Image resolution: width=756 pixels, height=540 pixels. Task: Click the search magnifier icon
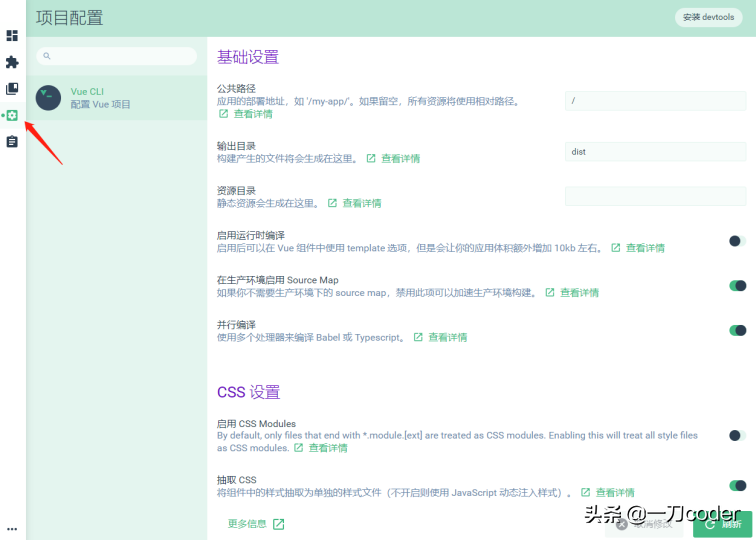pos(47,56)
